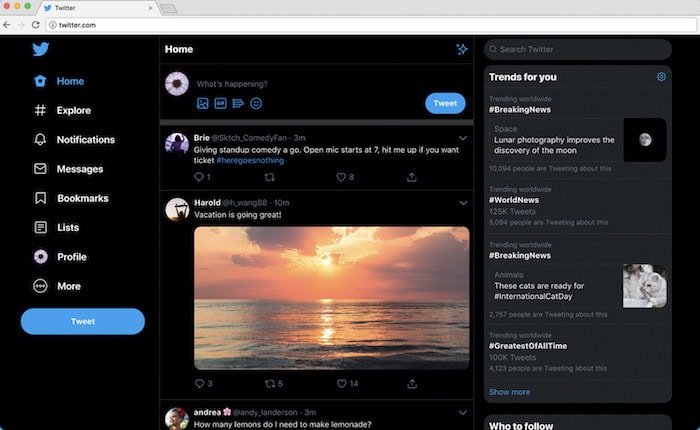Like Brie's tweet with 8 likes
The height and width of the screenshot is (430, 700).
341,177
